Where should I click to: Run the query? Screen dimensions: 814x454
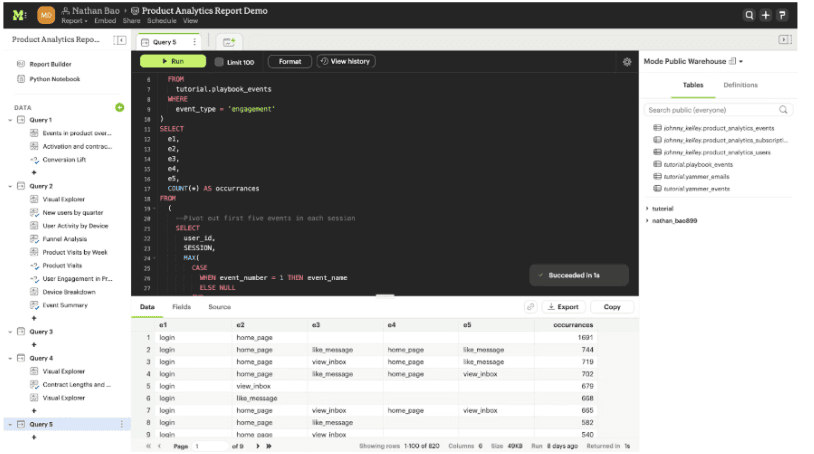point(173,61)
